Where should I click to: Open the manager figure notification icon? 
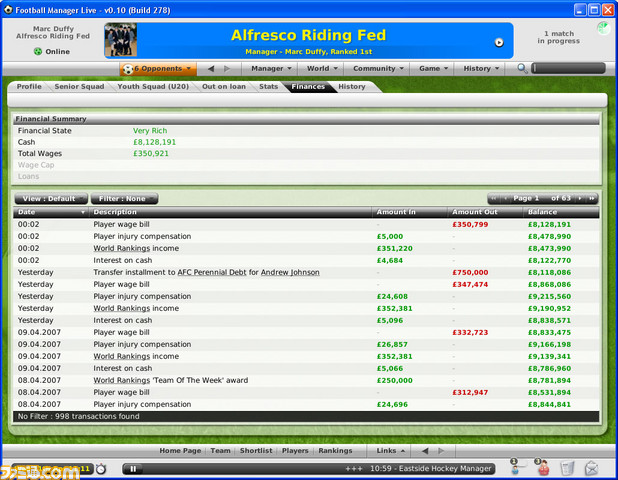[515, 467]
